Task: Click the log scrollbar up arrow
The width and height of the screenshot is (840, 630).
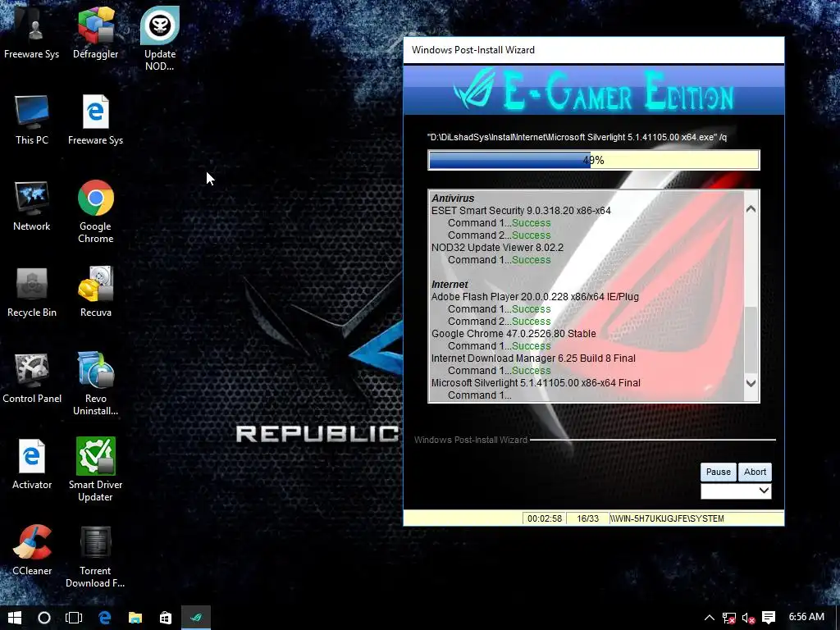Action: pos(751,209)
